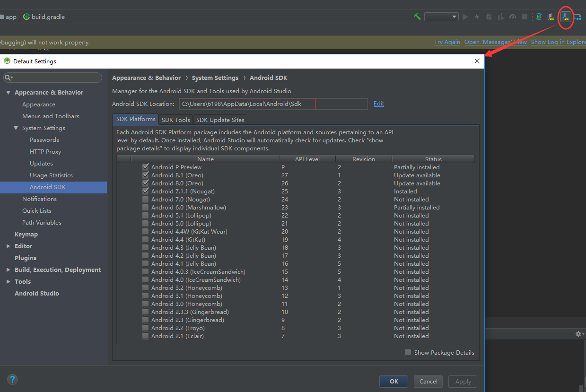Select HTTP Proxy settings
586x392 pixels.
click(45, 152)
